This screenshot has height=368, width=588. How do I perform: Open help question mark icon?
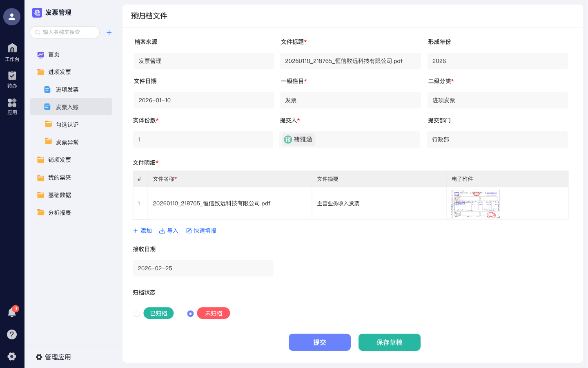tap(12, 334)
